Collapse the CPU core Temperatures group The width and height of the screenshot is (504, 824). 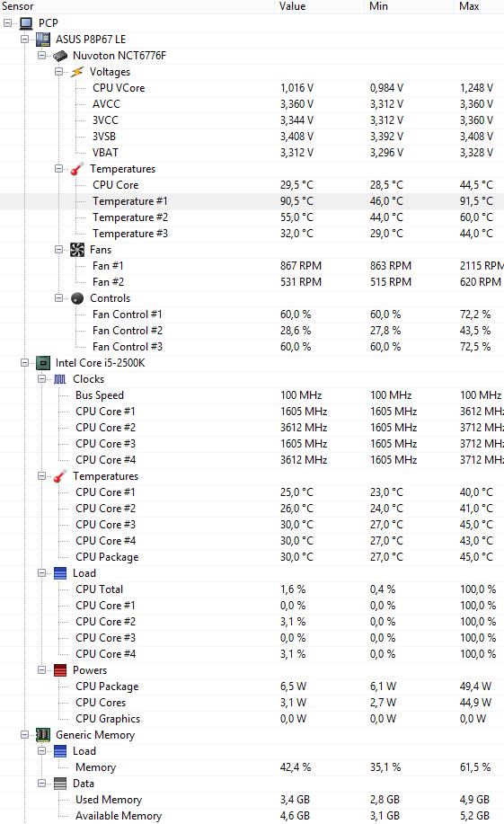(41, 476)
